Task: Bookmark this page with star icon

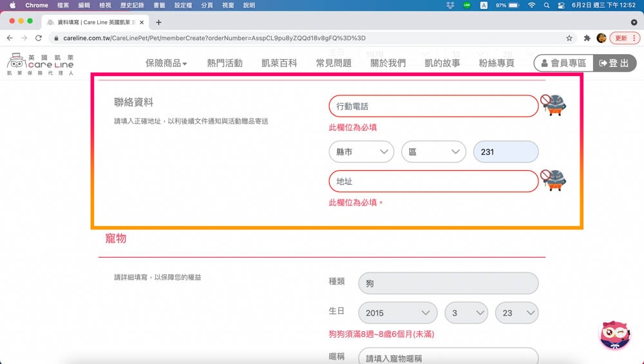Action: (x=569, y=38)
